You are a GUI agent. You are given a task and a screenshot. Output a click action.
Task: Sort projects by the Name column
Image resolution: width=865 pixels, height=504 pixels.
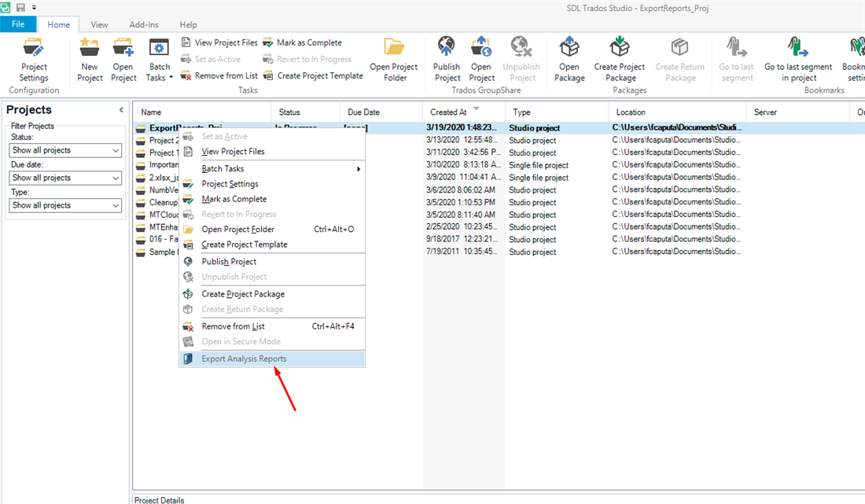click(202, 112)
